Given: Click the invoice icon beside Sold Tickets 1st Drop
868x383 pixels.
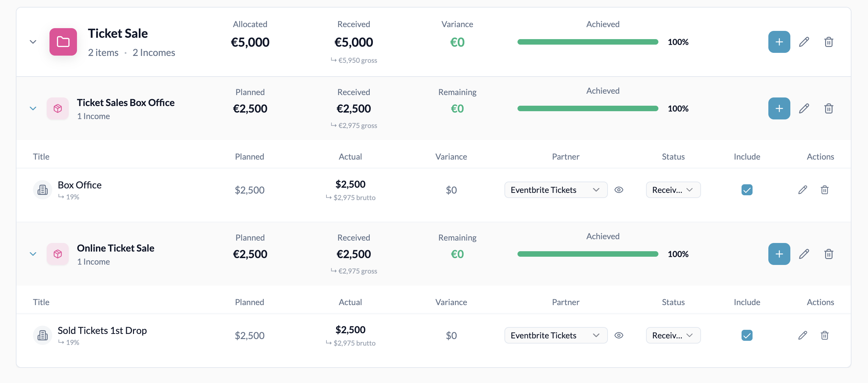Looking at the screenshot, I should [42, 335].
